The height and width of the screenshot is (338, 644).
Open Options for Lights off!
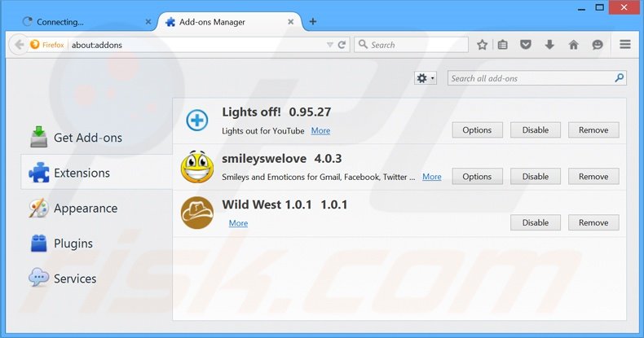[477, 130]
